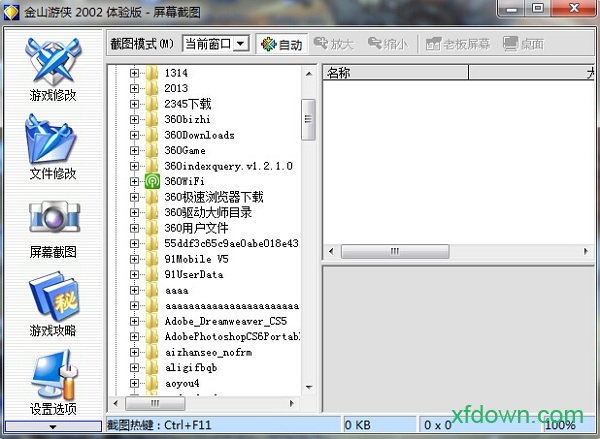This screenshot has width=600, height=439.
Task: Expand the 360Downloads folder node
Action: coord(134,135)
